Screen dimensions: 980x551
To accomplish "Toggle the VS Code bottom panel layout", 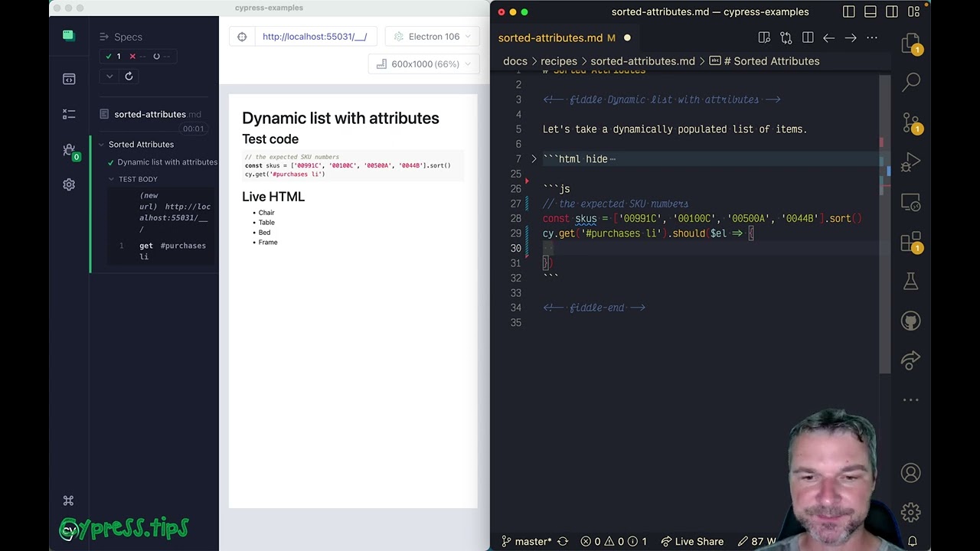I will click(871, 12).
